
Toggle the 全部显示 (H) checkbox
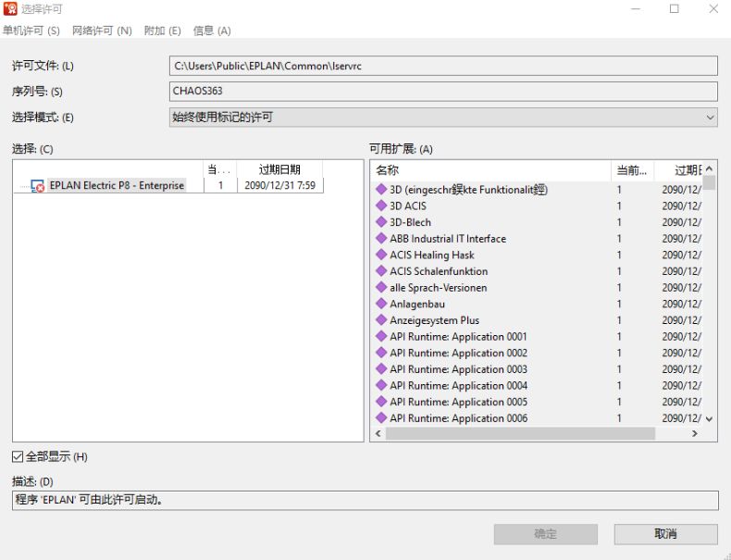click(18, 456)
